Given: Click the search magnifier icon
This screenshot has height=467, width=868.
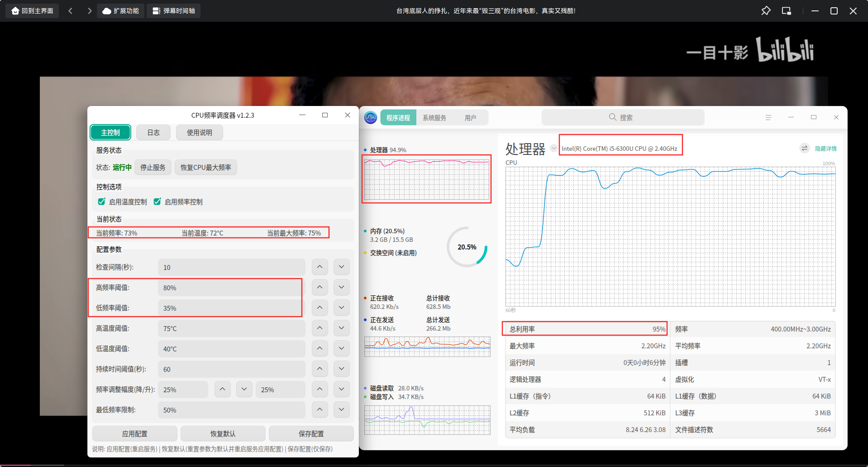Looking at the screenshot, I should pos(613,117).
